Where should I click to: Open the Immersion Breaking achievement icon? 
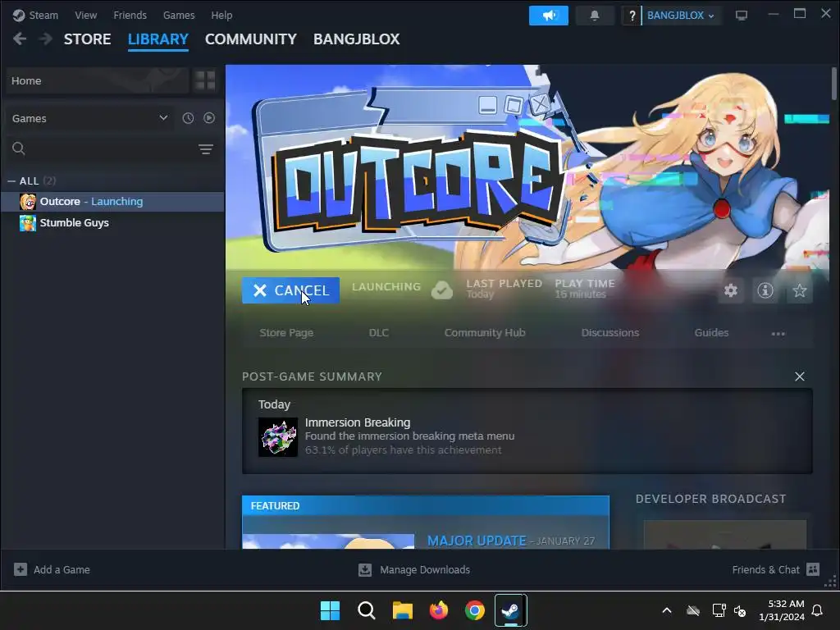tap(278, 437)
